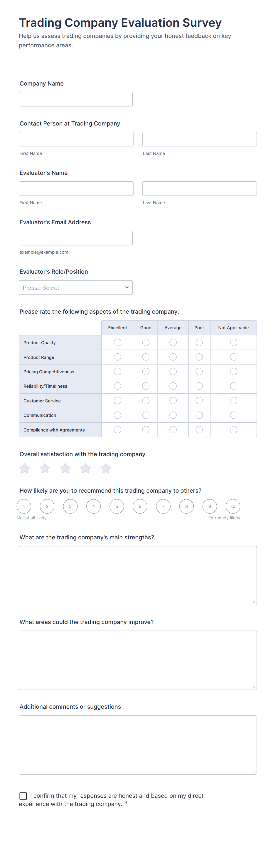Give five-star overall satisfaction

coord(106,468)
